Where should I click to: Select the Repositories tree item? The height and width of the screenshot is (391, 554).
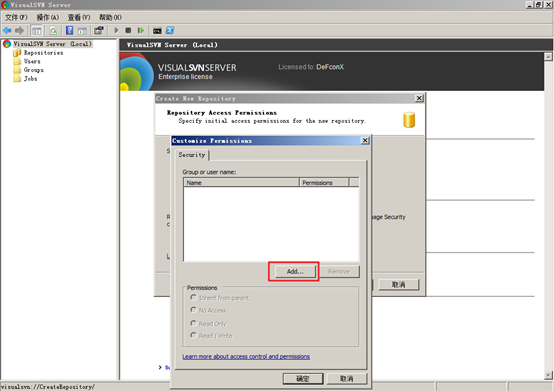[x=43, y=53]
